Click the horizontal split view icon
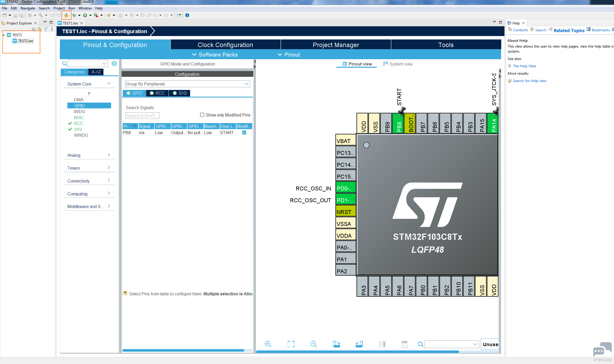 coord(404,344)
